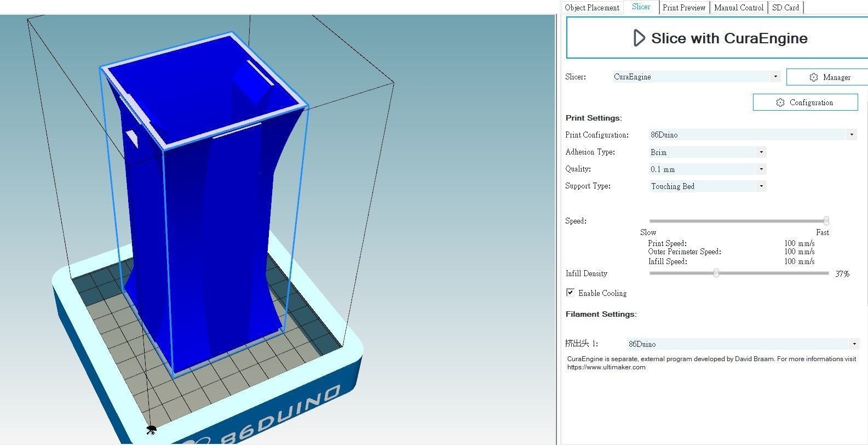Switch to the Object Placement tab

click(x=592, y=8)
